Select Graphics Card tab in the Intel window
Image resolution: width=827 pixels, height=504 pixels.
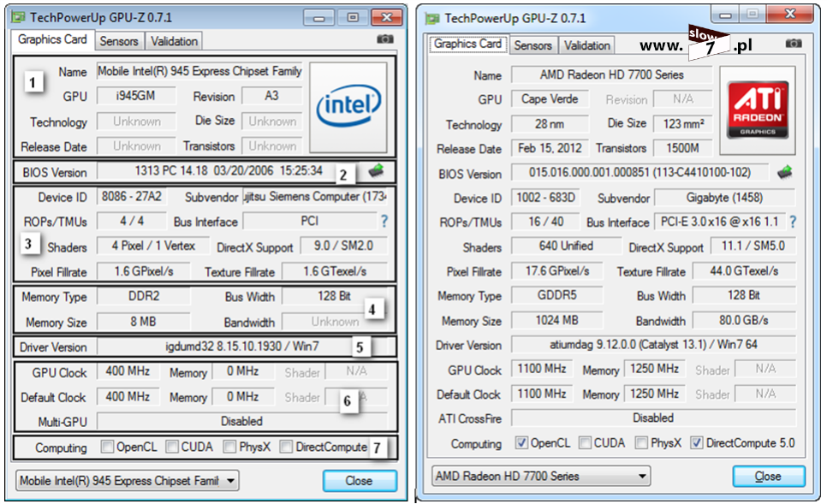tap(52, 39)
